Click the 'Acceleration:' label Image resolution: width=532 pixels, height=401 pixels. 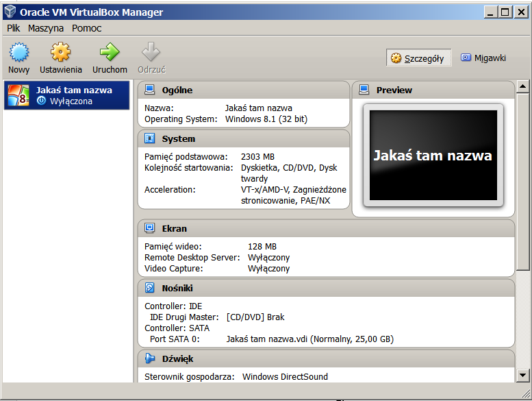tap(170, 189)
